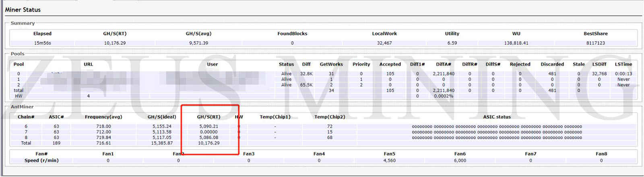
Task: Click the Temp(Chip2) column header
Action: pos(330,117)
